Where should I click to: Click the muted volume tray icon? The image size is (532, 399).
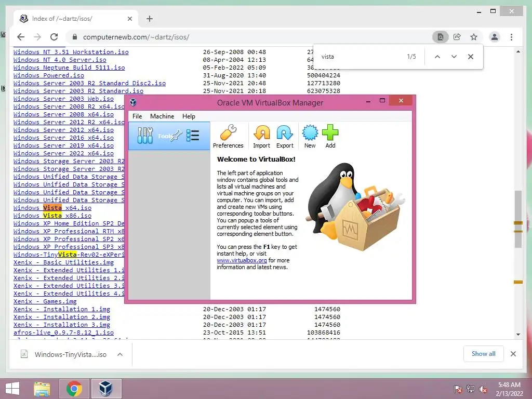click(x=483, y=389)
